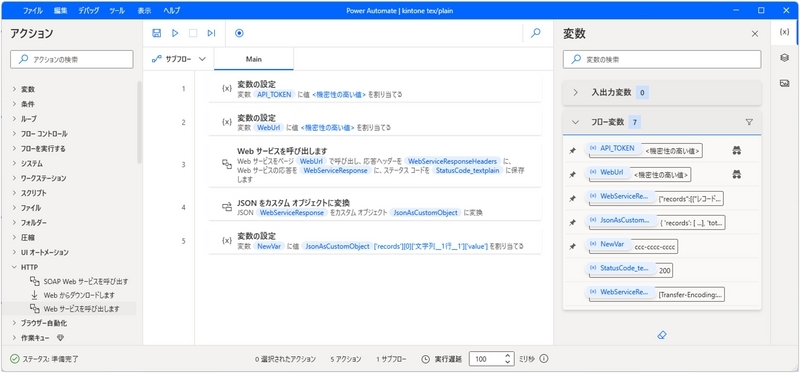Click JsonAsCustomObject token in step 4
This screenshot has height=373, width=800.
426,212
